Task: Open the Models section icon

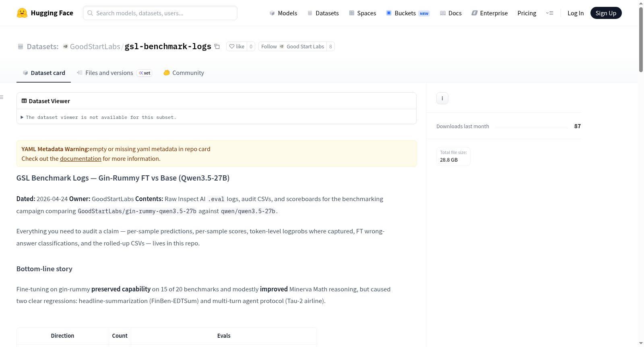Action: (272, 13)
